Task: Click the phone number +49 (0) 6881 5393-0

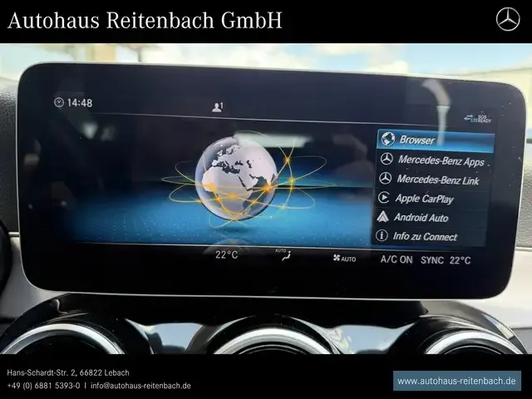Action: (x=43, y=386)
